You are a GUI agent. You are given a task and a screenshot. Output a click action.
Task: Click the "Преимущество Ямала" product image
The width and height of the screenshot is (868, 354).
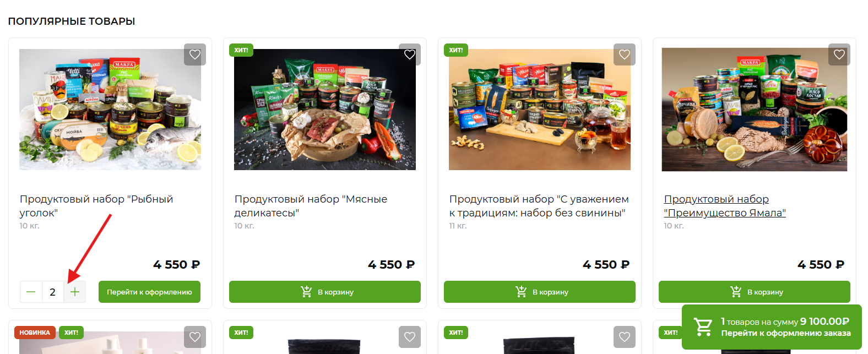point(755,110)
